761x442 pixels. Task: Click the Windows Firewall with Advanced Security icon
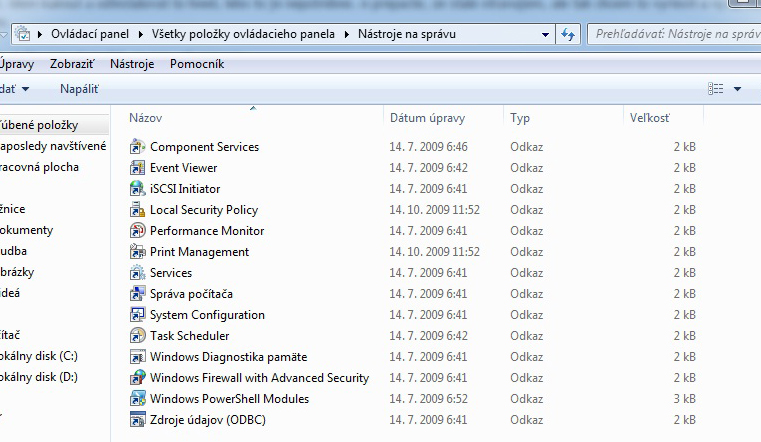[138, 378]
